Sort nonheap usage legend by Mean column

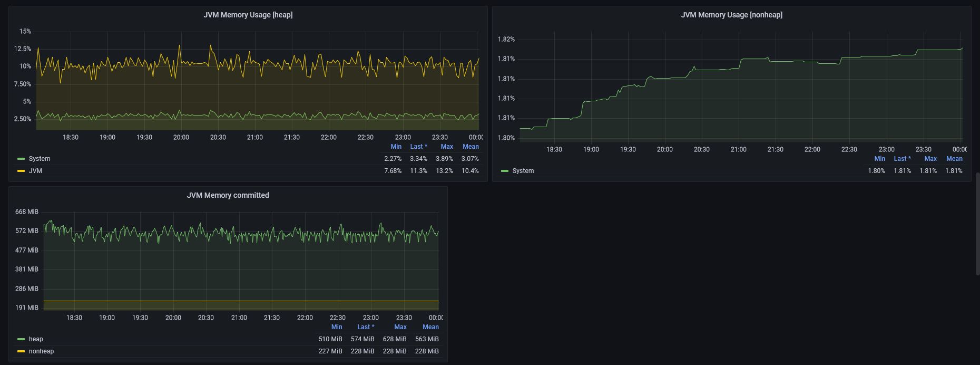[x=954, y=159]
